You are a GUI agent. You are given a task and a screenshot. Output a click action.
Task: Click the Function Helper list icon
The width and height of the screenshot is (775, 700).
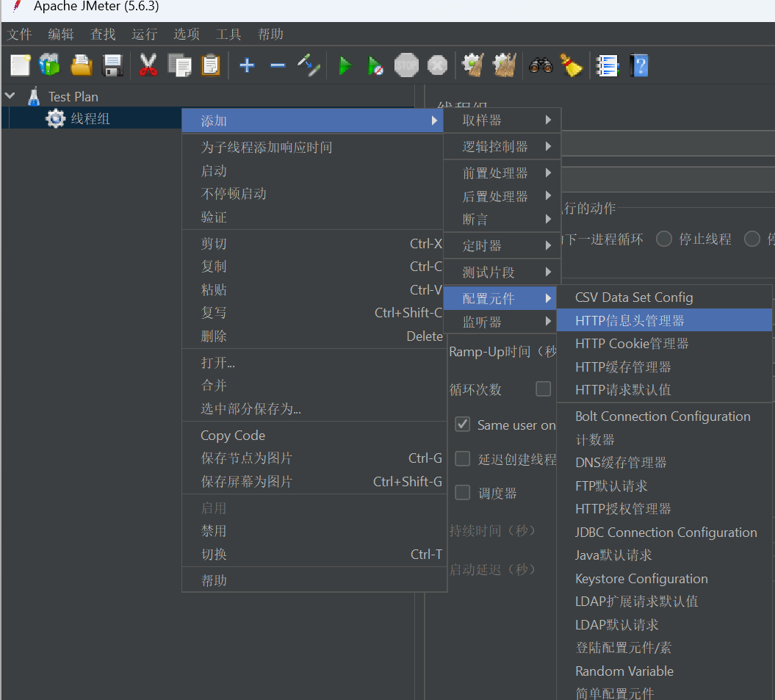tap(608, 65)
